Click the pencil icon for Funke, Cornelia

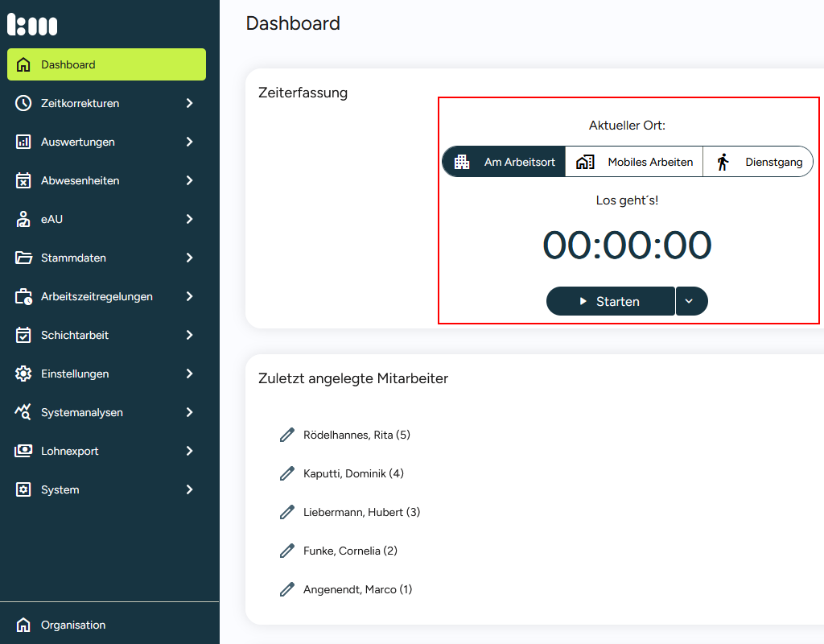pyautogui.click(x=287, y=551)
